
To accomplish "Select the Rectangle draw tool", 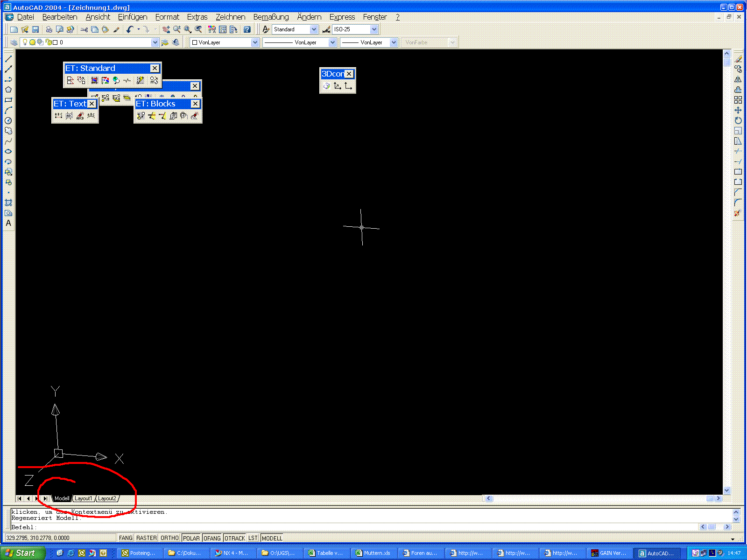I will 8,100.
